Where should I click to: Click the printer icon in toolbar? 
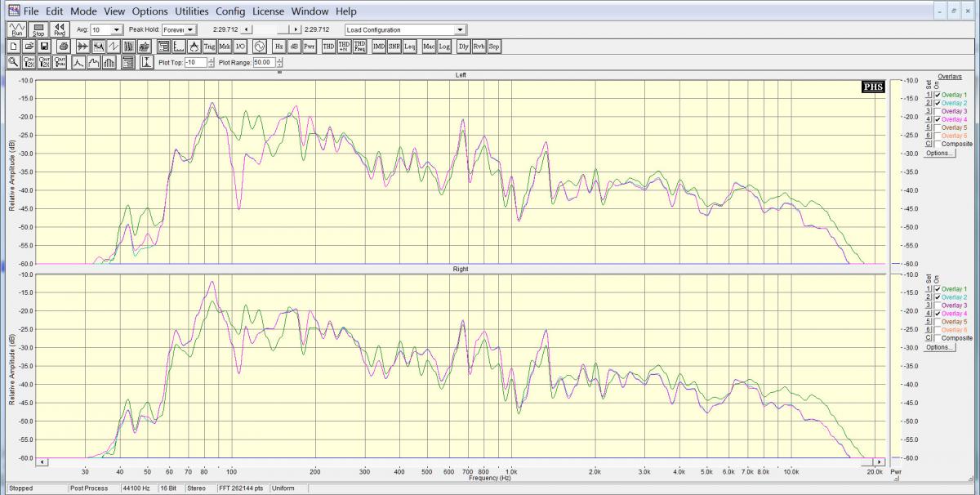tap(63, 47)
